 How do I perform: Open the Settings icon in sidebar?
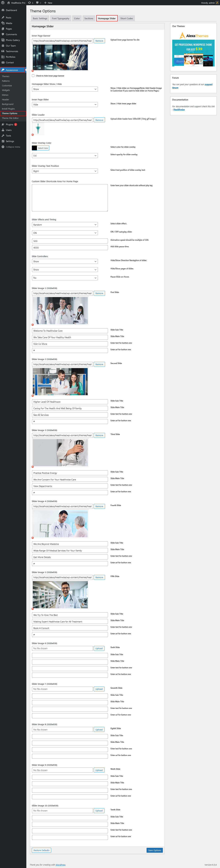3,141
